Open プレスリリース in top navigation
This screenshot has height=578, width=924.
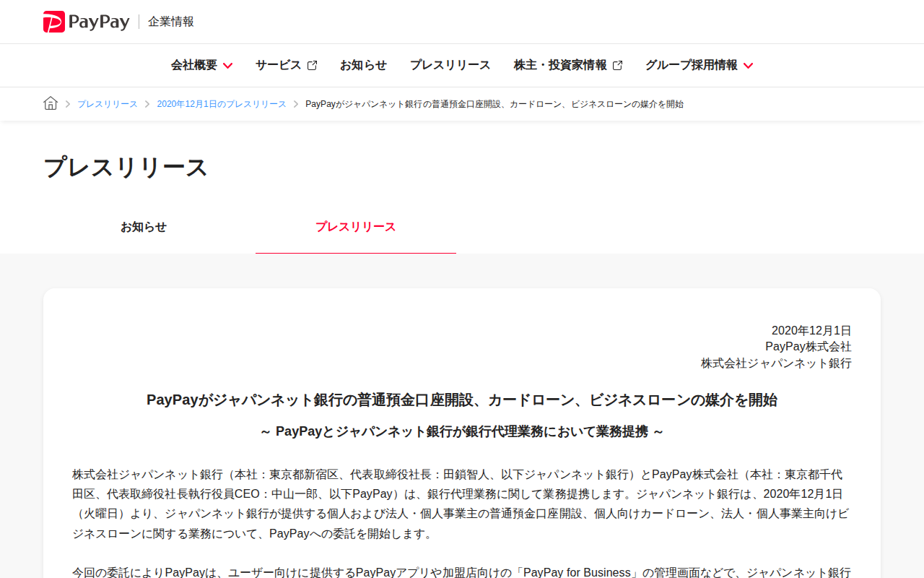[x=450, y=65]
